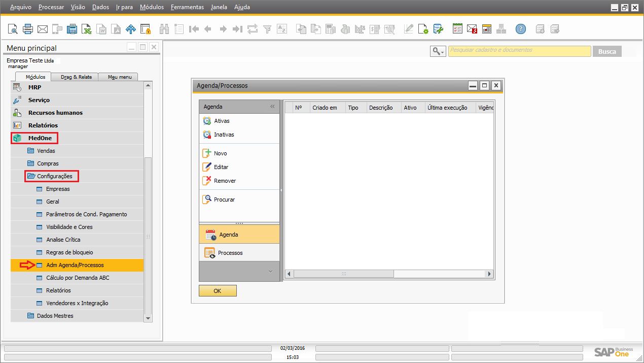The width and height of the screenshot is (644, 363).
Task: Open the Ferramentas menu
Action: (x=188, y=7)
